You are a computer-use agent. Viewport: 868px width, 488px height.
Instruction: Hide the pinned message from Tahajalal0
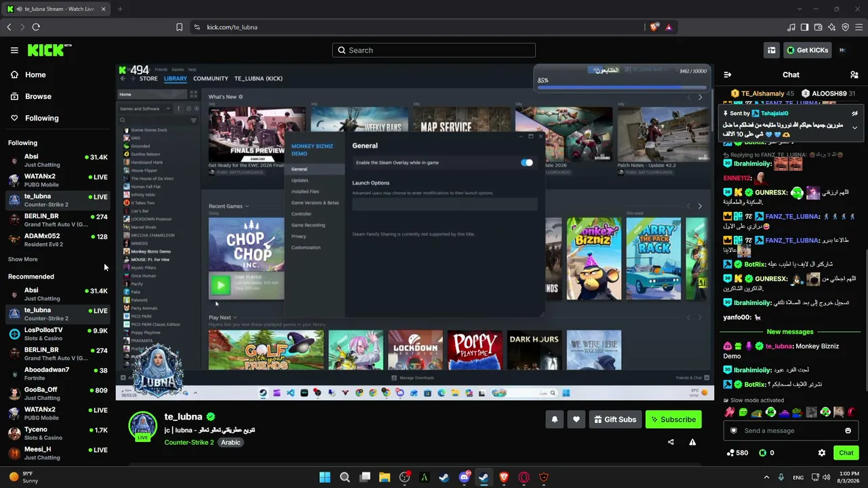(x=854, y=113)
